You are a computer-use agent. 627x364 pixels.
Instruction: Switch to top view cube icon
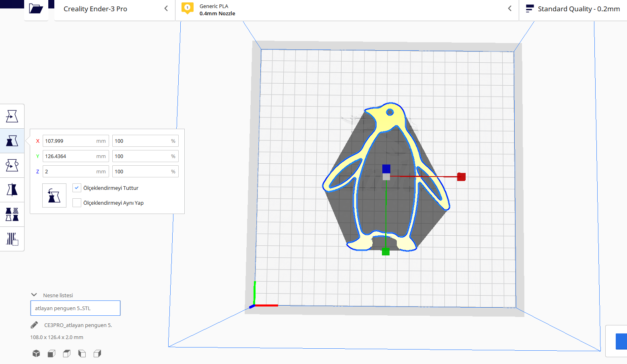click(67, 354)
